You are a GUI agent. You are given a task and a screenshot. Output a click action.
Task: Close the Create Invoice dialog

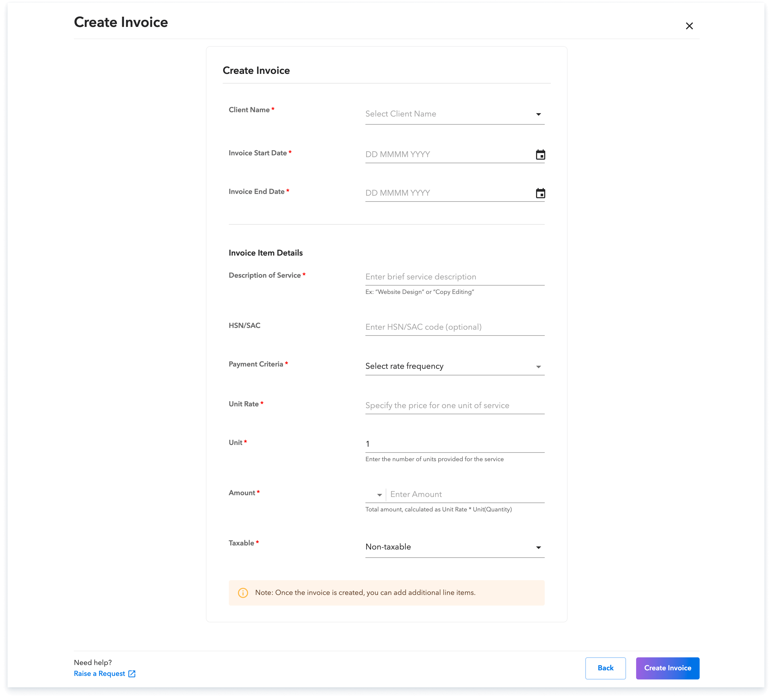(x=689, y=26)
